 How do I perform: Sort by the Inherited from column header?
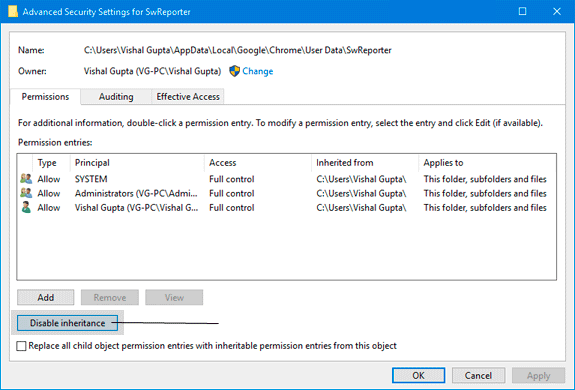(x=365, y=163)
